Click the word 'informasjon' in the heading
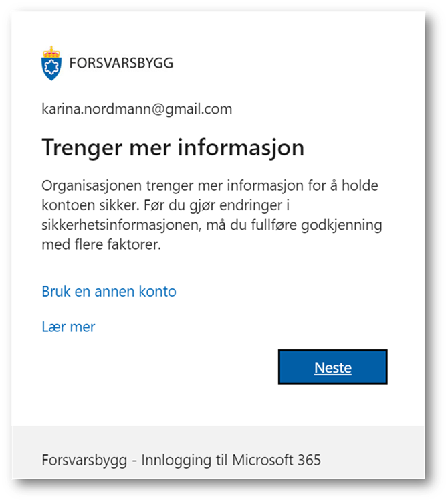448x502 pixels. coord(241,148)
